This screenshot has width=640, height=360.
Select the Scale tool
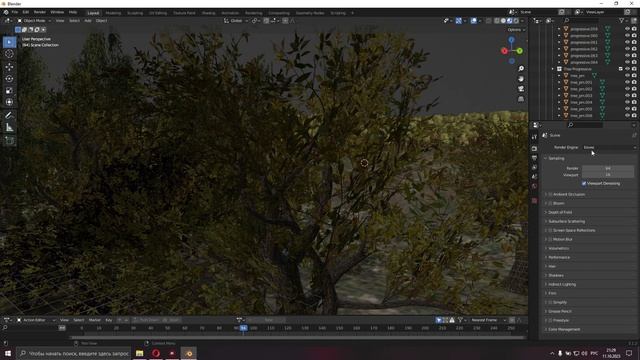click(9, 91)
